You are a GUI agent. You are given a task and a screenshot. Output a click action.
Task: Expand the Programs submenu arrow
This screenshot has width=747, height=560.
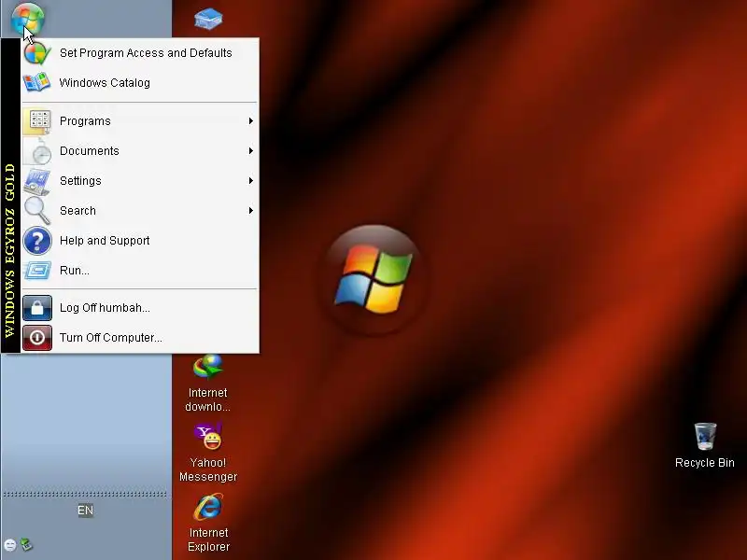point(250,121)
